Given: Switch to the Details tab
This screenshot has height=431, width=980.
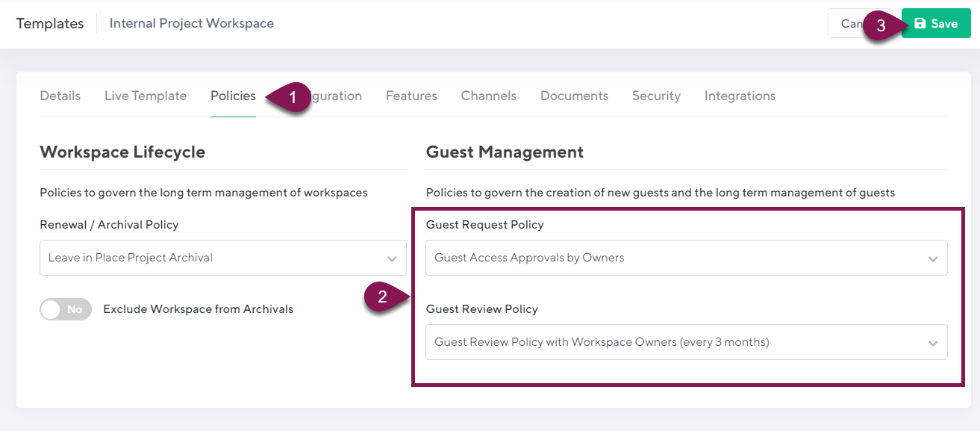Looking at the screenshot, I should pos(60,96).
